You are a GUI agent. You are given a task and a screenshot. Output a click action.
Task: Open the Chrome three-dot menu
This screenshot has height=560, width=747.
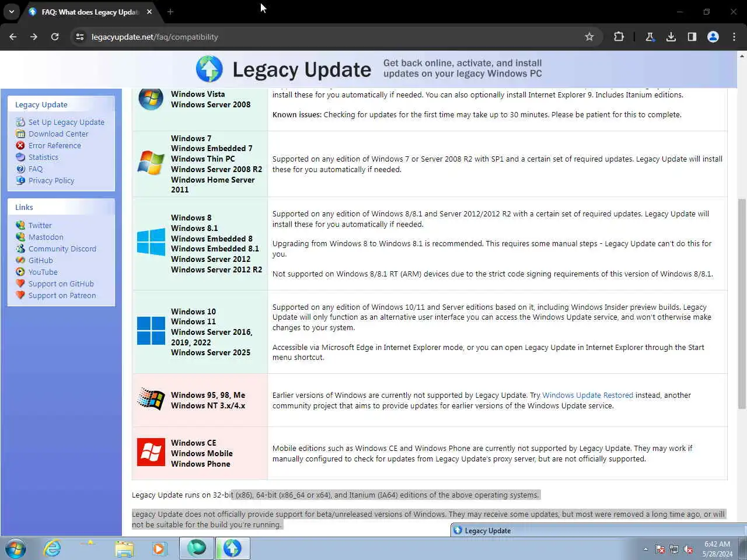734,37
